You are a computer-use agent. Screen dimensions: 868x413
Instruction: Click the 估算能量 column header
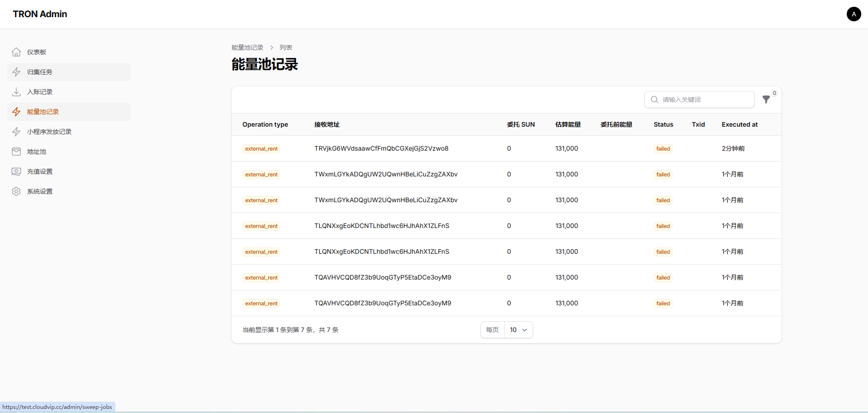coord(568,124)
